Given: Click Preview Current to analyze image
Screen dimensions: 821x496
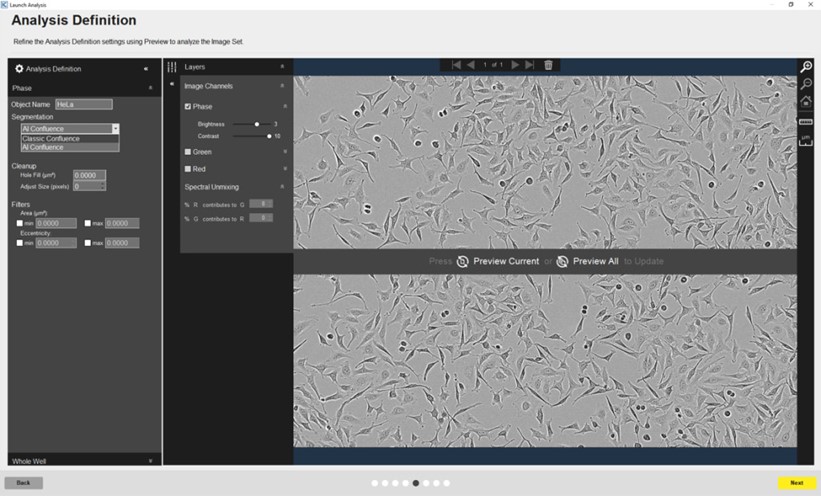Looking at the screenshot, I should point(498,261).
